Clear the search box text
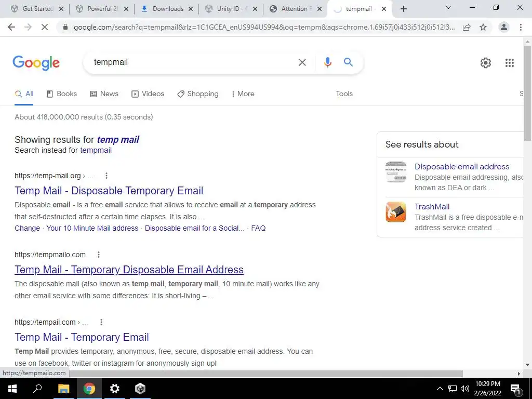 coord(302,62)
